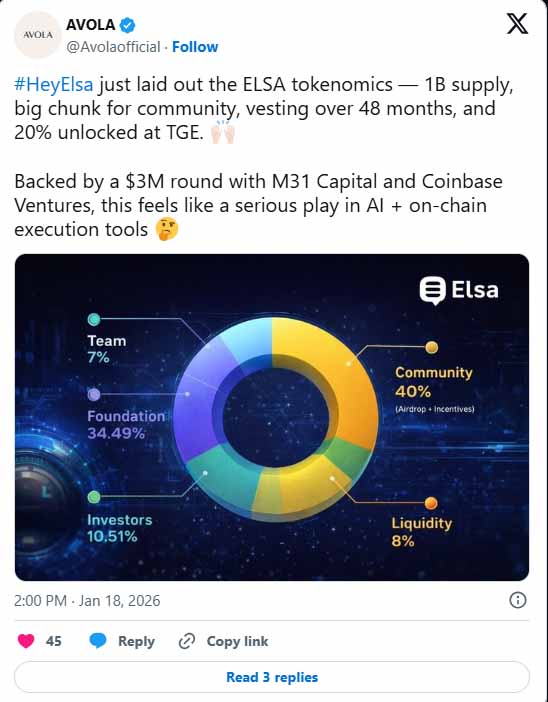Open the X logo icon
This screenshot has height=702, width=548.
[x=517, y=23]
